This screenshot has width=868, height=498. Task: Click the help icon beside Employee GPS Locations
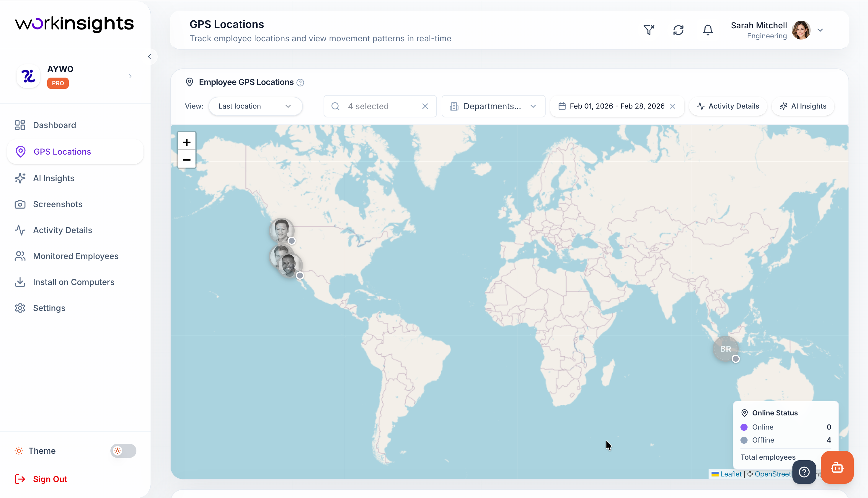point(300,82)
